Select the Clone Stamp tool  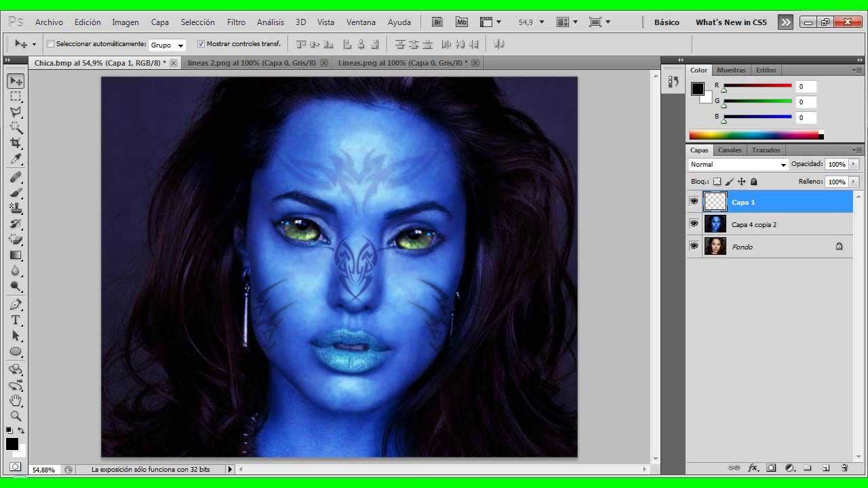tap(16, 209)
